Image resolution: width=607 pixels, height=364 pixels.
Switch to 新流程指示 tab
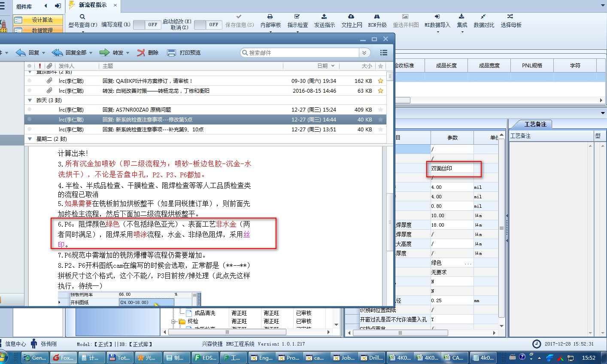click(x=92, y=5)
